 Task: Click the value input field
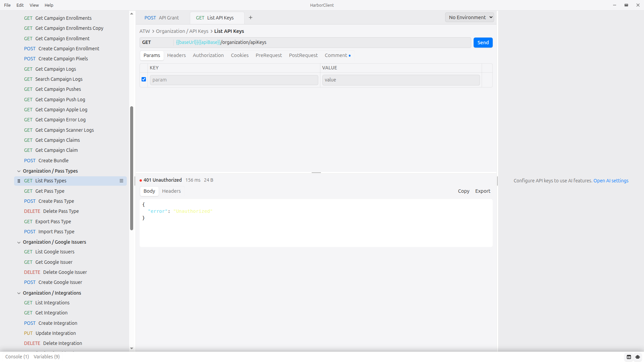[x=401, y=80]
